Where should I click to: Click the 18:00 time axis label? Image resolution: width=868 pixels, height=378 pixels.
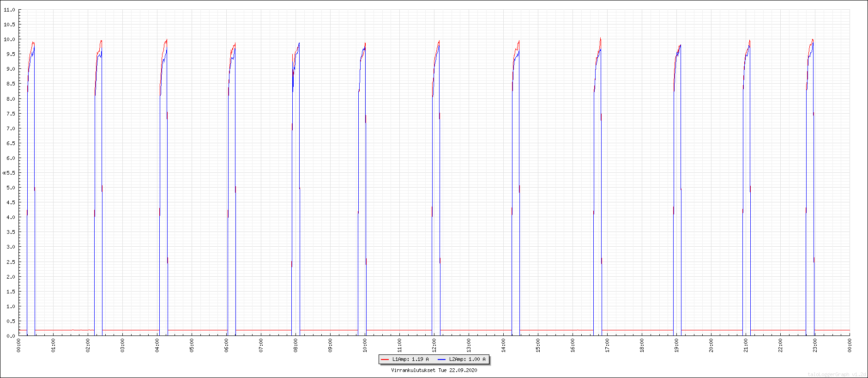pyautogui.click(x=642, y=345)
